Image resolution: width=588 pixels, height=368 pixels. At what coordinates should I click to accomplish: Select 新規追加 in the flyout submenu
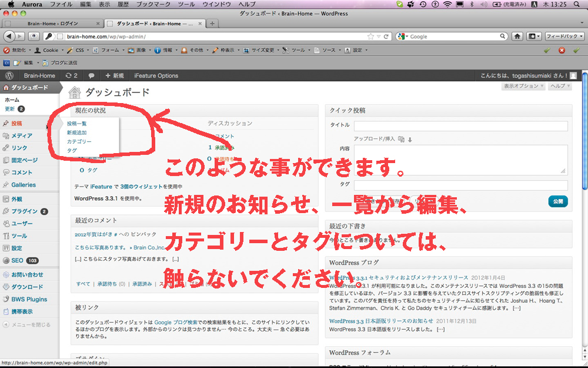coord(77,132)
